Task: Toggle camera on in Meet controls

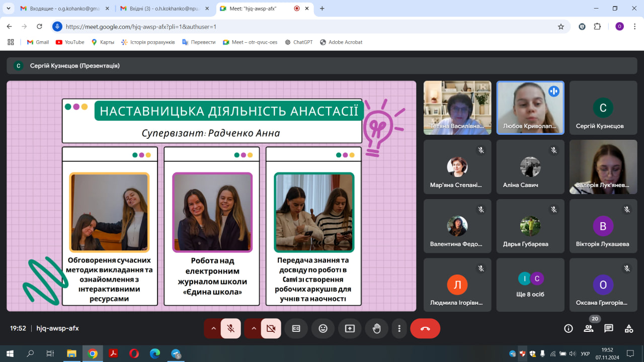Action: (271, 328)
